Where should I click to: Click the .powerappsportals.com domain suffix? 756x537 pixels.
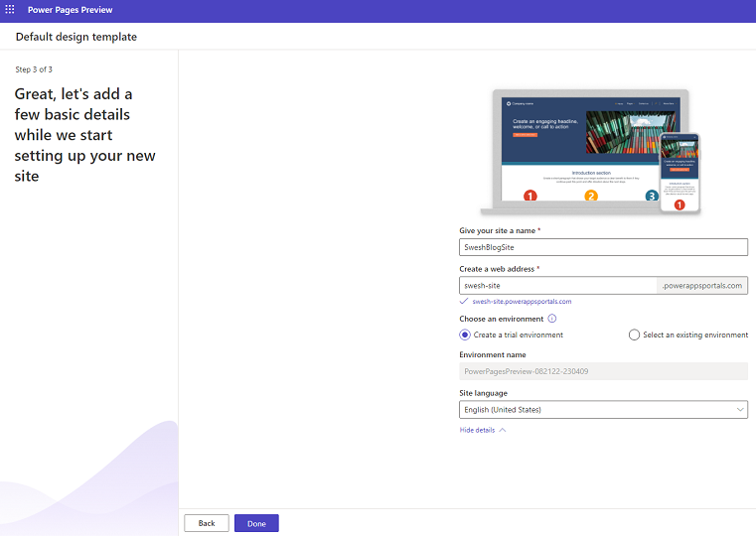[702, 286]
